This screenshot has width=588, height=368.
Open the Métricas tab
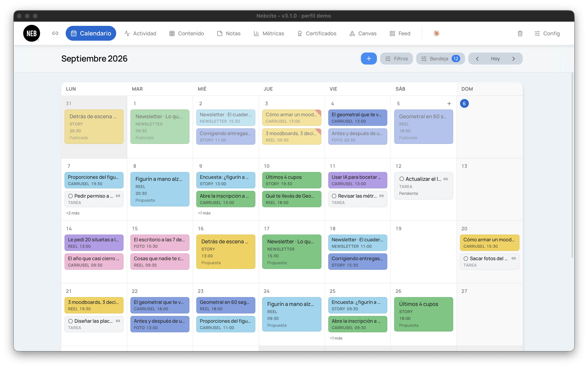269,33
